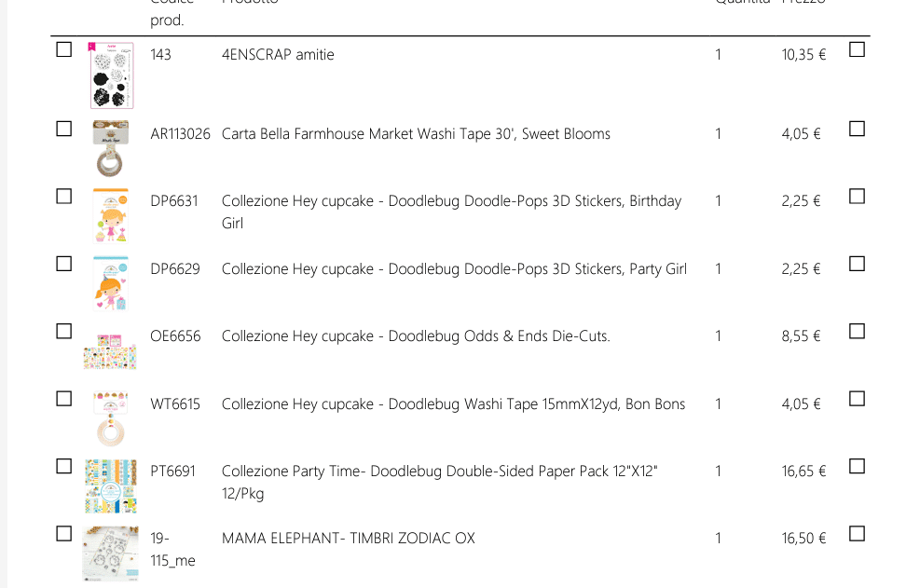Viewport: 906px width, 588px height.
Task: Tick the checkbox after the 8,55 € price
Action: tap(857, 331)
